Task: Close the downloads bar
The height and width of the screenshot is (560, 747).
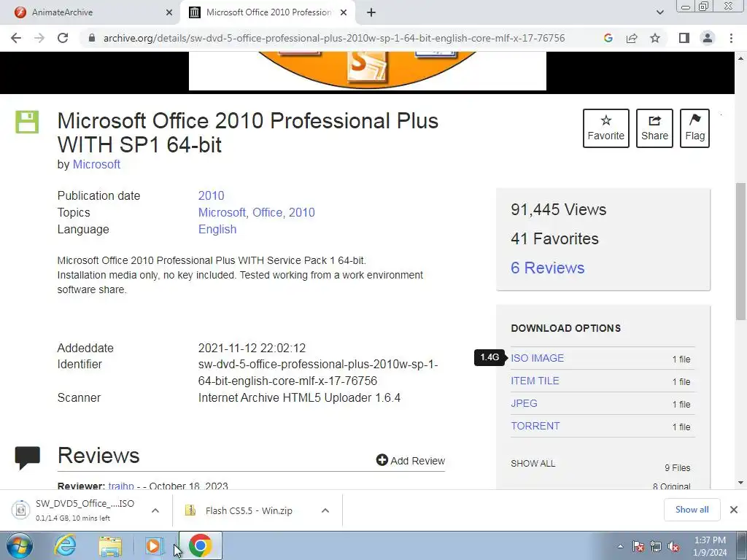Action: [734, 510]
